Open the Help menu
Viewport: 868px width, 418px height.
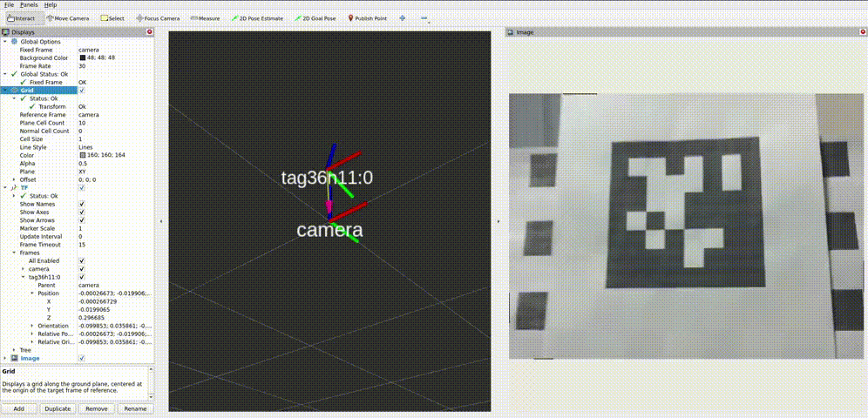(51, 4)
